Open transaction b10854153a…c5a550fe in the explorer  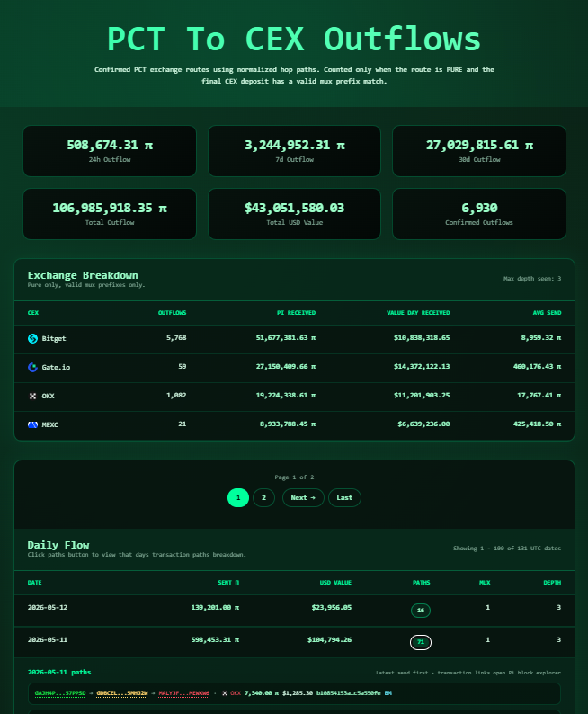tap(349, 693)
